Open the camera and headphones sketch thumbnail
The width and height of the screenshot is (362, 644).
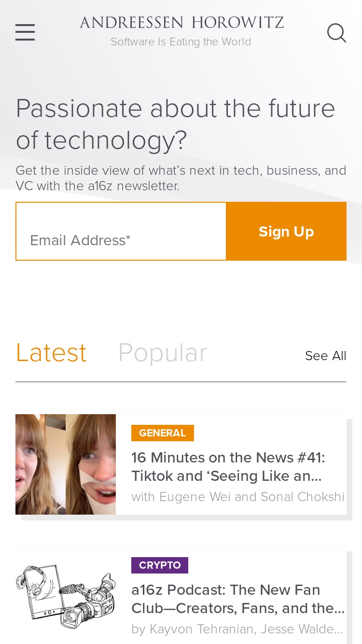tap(66, 597)
